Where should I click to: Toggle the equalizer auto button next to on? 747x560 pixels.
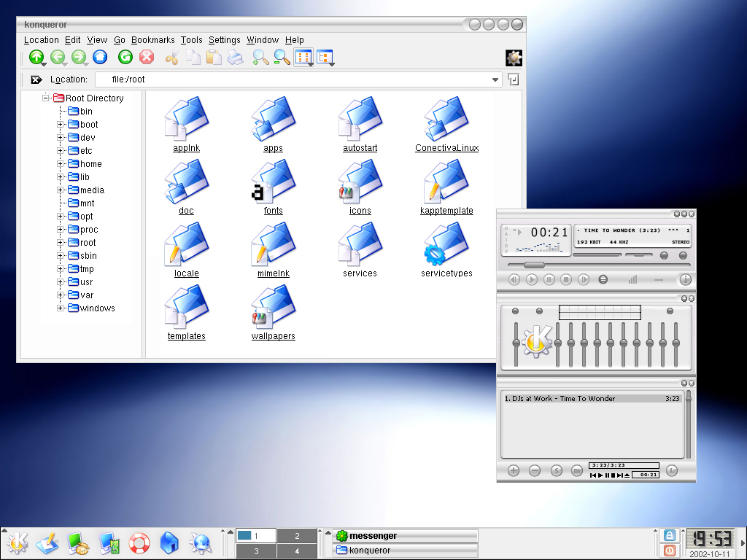pyautogui.click(x=539, y=311)
